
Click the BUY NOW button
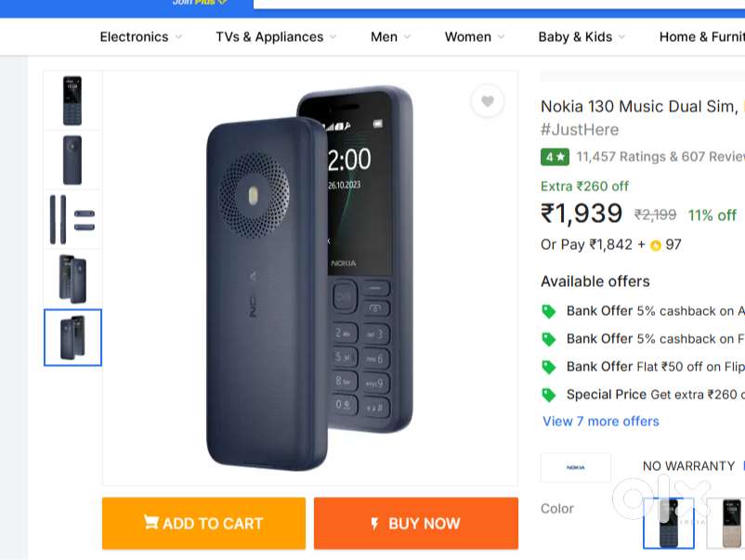click(x=415, y=523)
